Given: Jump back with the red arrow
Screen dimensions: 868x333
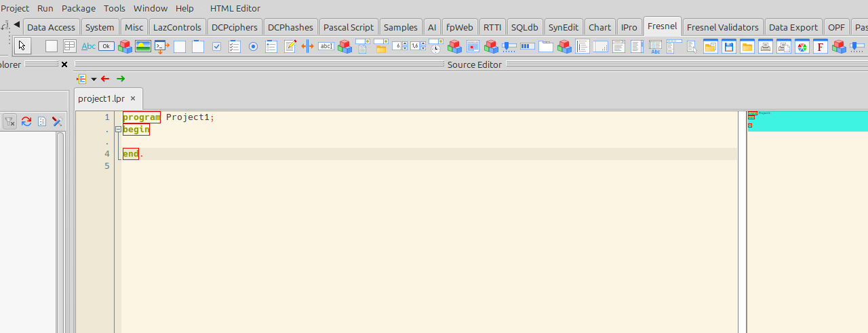Looking at the screenshot, I should [105, 79].
